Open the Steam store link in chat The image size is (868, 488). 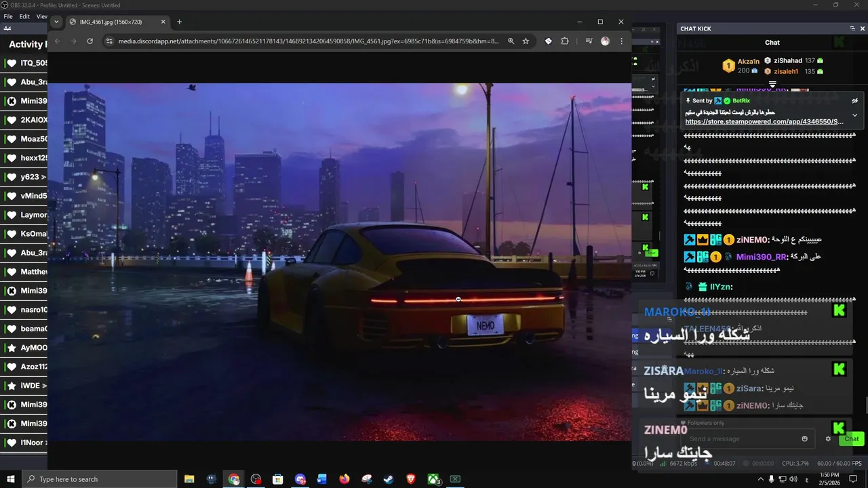(764, 122)
